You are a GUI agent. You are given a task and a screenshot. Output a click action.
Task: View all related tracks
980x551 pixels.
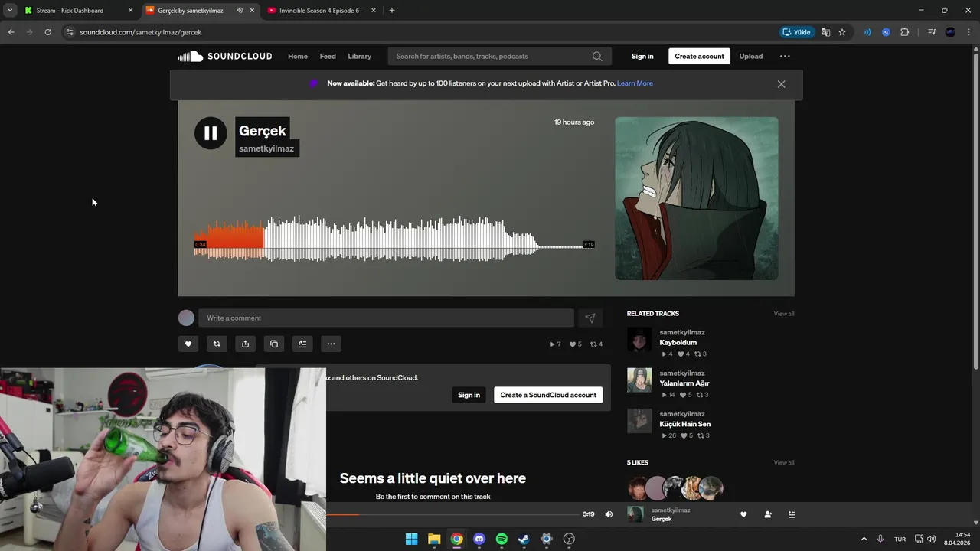(784, 314)
